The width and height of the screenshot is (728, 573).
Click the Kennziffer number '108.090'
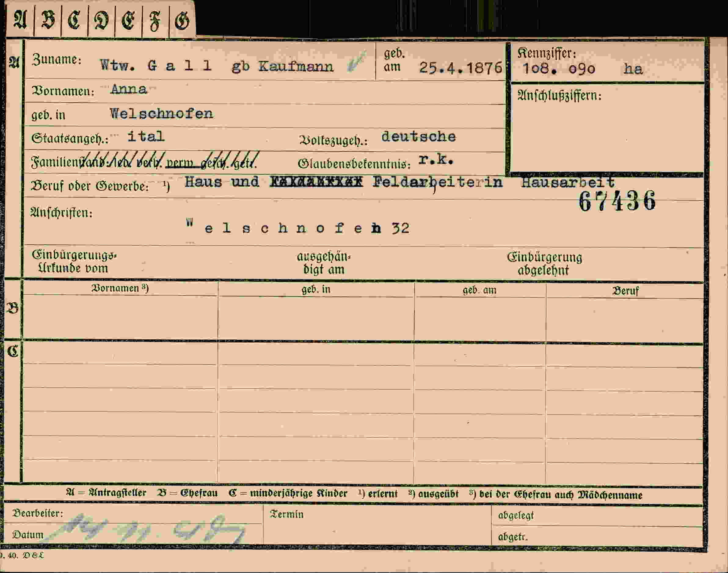tap(559, 69)
